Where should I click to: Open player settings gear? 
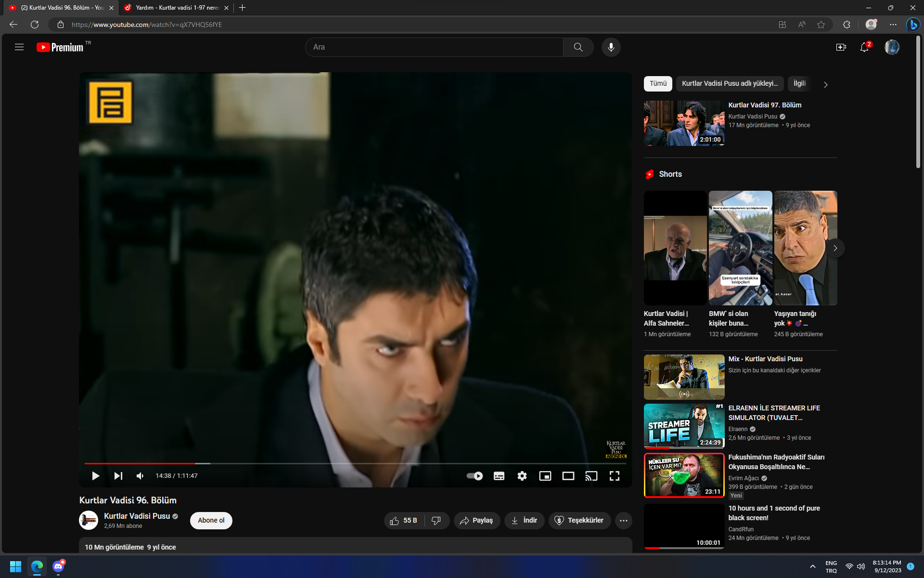(522, 476)
